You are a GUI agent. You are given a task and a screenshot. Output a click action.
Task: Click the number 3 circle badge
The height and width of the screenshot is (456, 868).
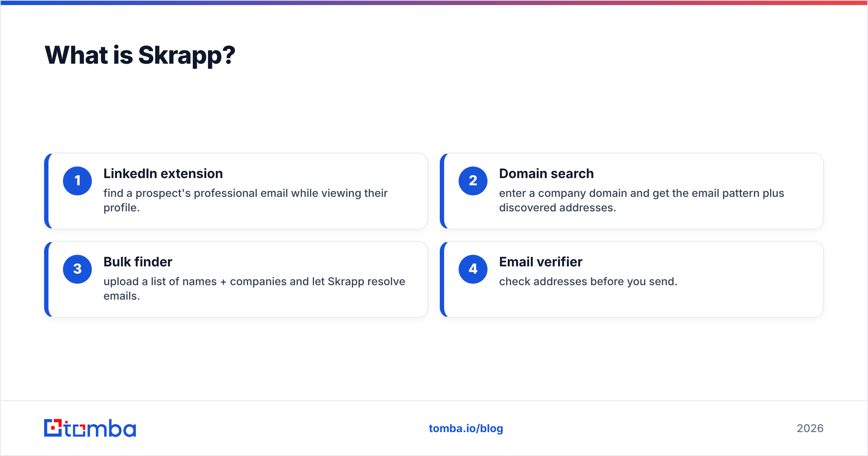coord(77,269)
